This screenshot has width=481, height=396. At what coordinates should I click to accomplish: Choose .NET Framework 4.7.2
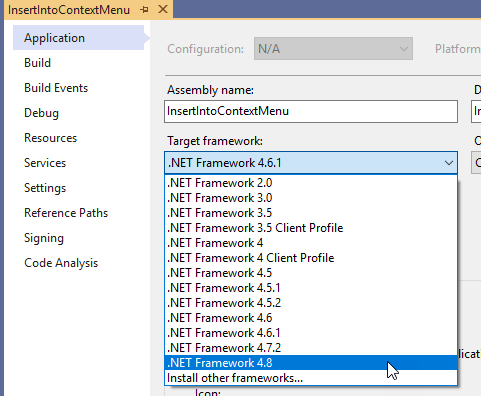[311, 348]
